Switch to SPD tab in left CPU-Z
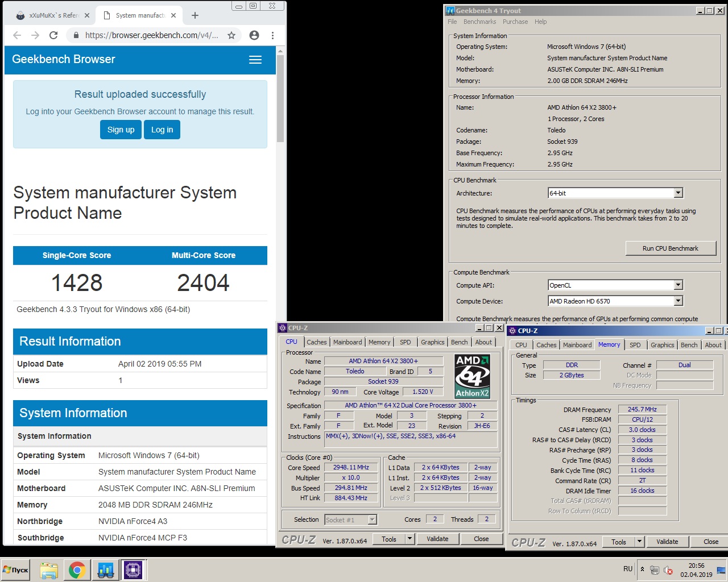Viewport: 728px width, 582px height. click(x=405, y=342)
